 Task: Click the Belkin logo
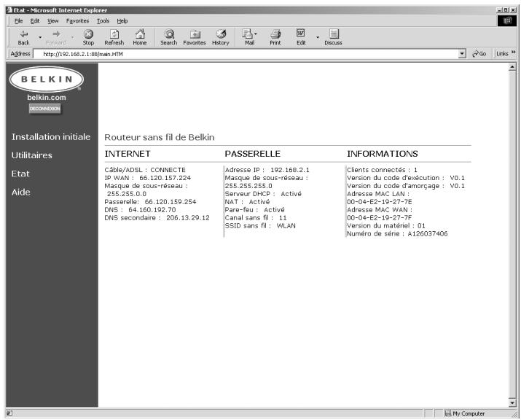[47, 79]
